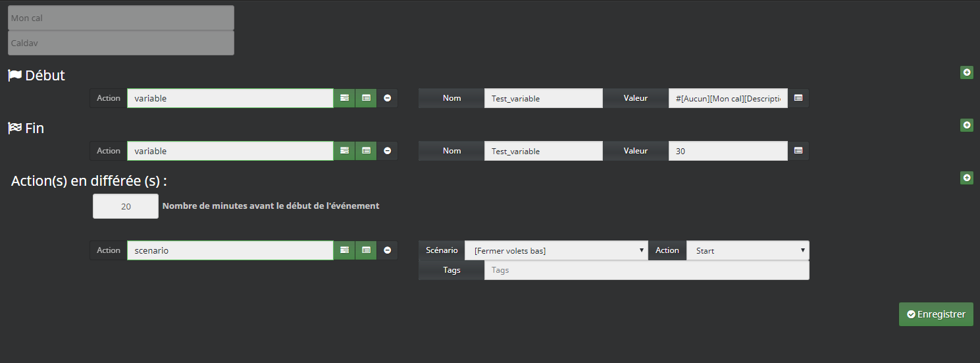The image size is (980, 363).
Task: Remove the scenario action with minus icon
Action: click(387, 250)
